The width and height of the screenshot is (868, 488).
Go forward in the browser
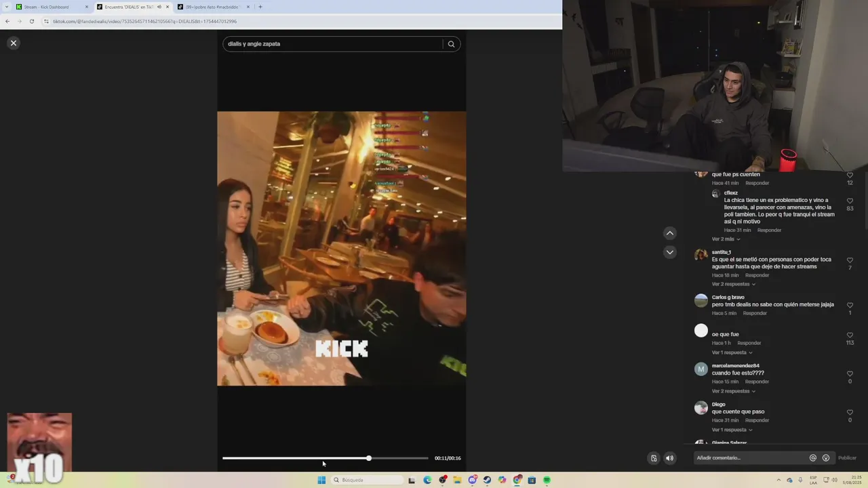pyautogui.click(x=19, y=21)
